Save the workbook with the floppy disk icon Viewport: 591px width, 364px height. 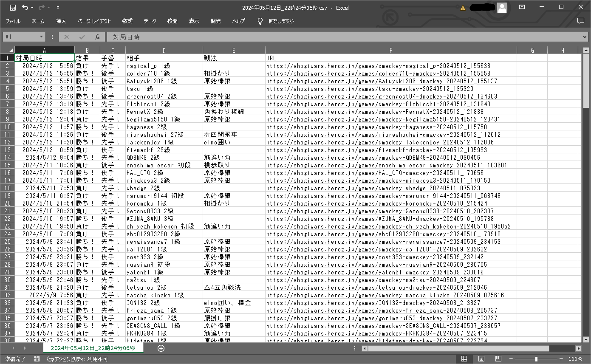(13, 7)
